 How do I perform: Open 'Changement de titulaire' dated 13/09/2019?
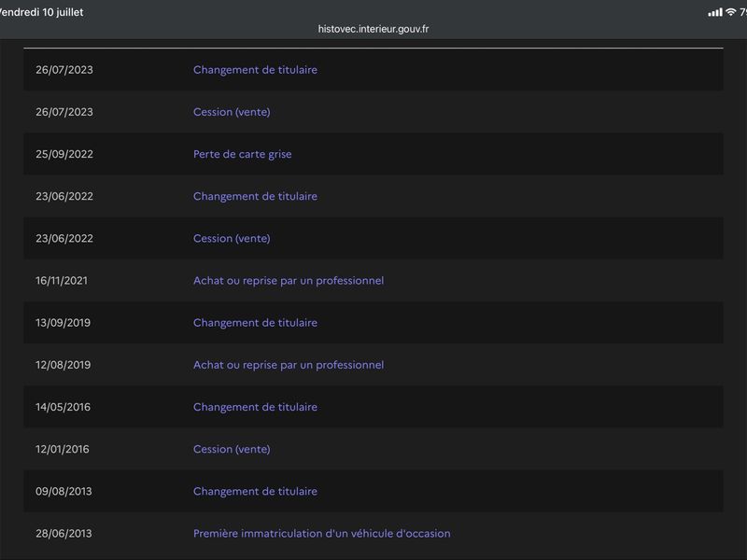click(x=255, y=323)
